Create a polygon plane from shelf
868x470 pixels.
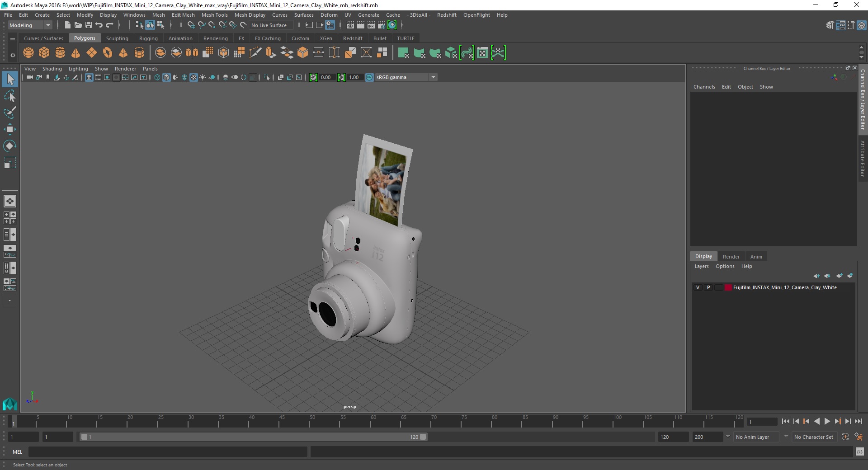tap(92, 53)
